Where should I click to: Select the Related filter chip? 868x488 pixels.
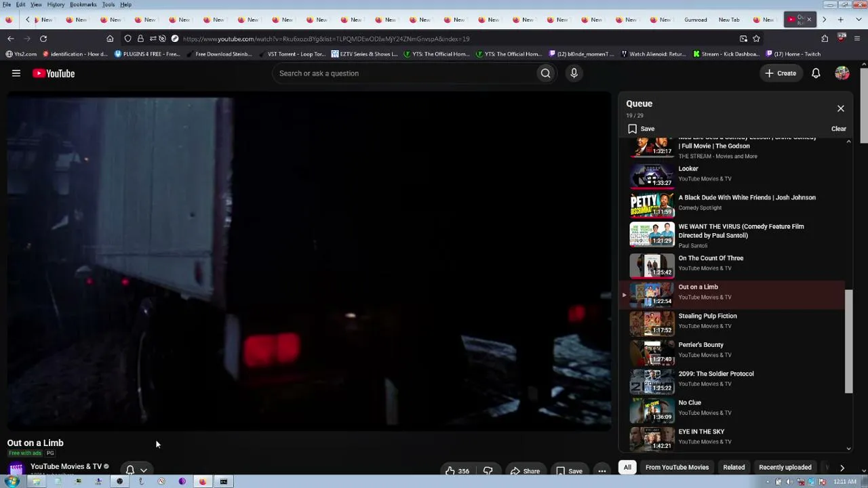click(734, 467)
